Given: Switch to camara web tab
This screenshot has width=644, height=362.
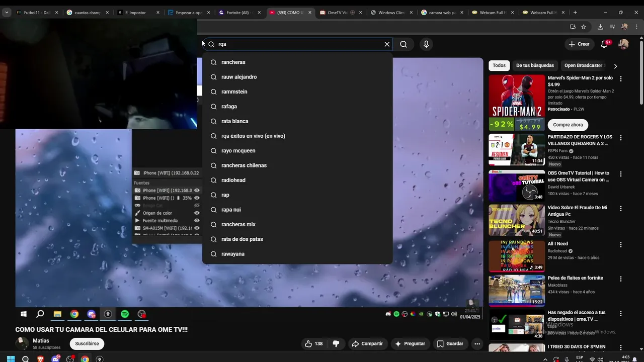Looking at the screenshot, I should [x=443, y=13].
